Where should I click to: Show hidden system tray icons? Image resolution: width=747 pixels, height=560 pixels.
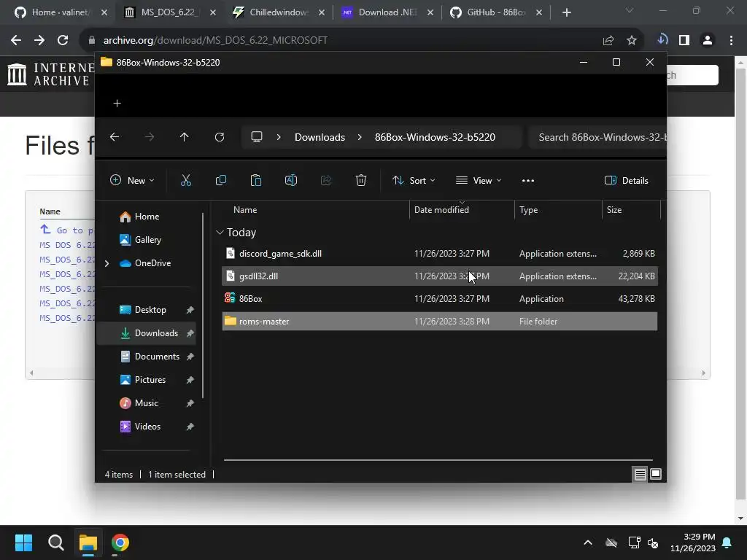588,542
